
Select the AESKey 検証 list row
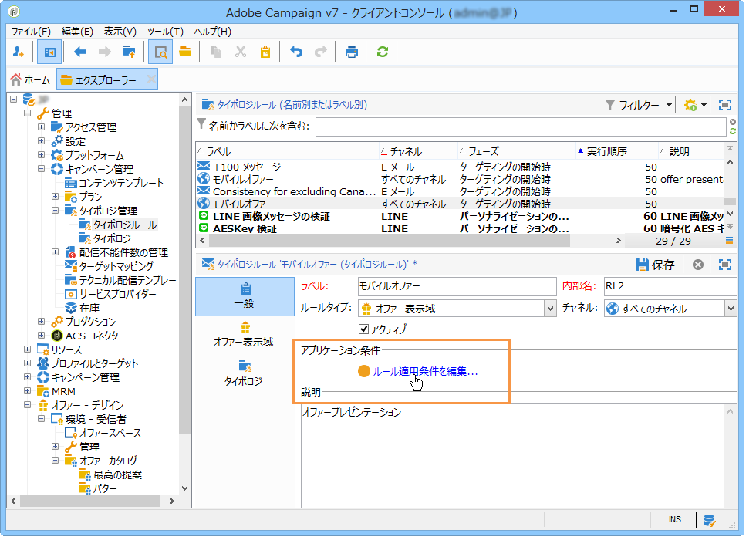coord(461,228)
